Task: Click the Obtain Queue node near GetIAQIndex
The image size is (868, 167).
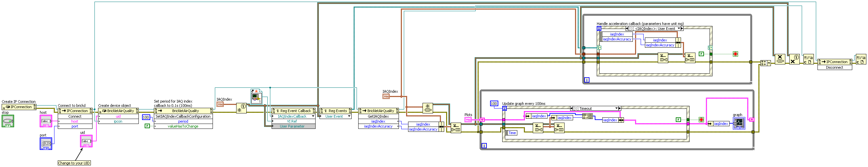Action: pyautogui.click(x=427, y=108)
